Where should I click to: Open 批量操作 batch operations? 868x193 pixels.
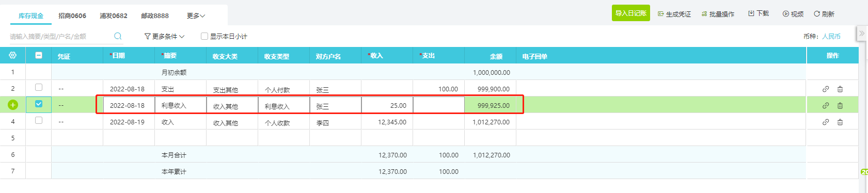tap(718, 14)
